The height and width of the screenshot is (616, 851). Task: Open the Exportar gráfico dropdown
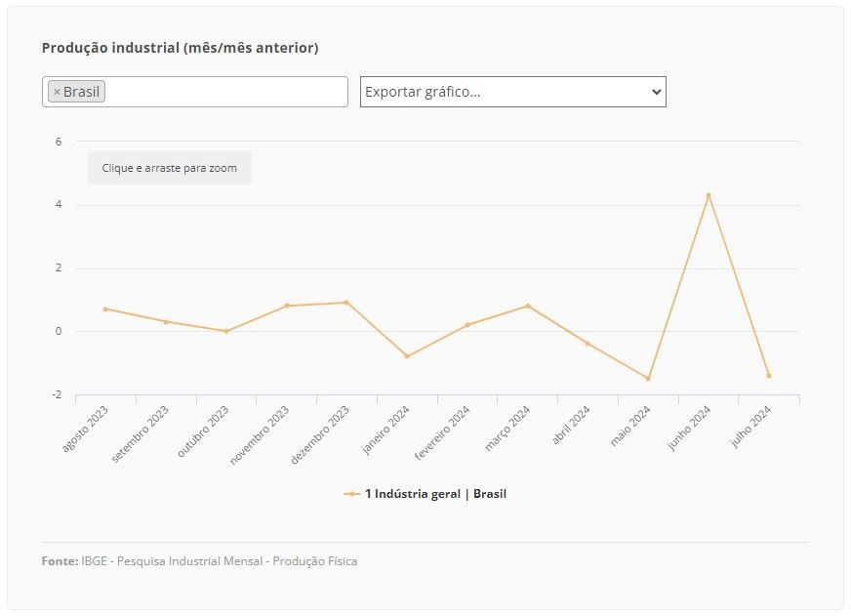pos(513,92)
